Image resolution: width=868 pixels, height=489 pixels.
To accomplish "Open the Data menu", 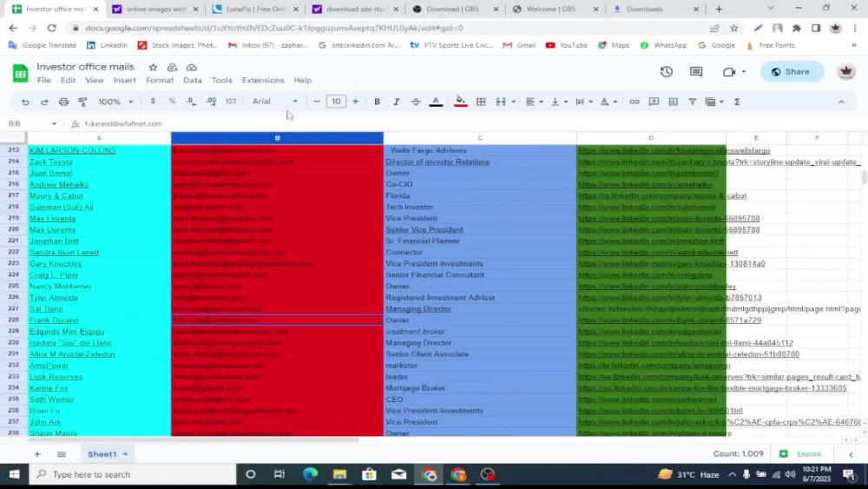I will [193, 80].
